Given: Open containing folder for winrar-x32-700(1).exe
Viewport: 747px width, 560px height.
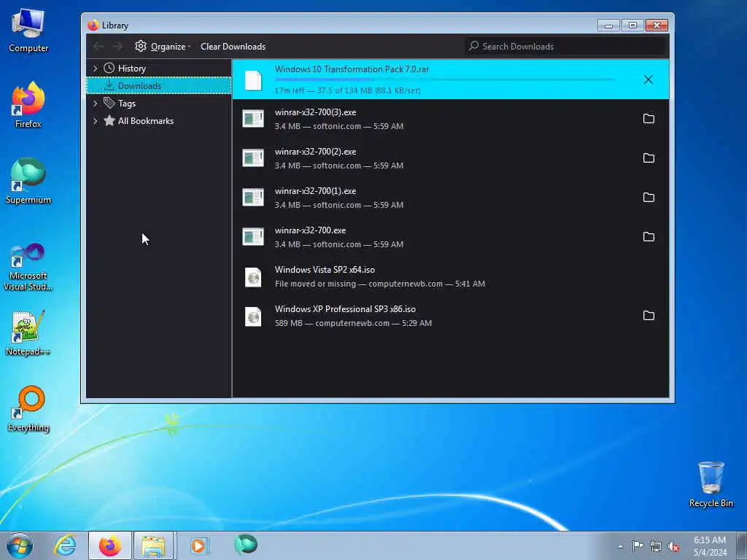Looking at the screenshot, I should coord(649,197).
